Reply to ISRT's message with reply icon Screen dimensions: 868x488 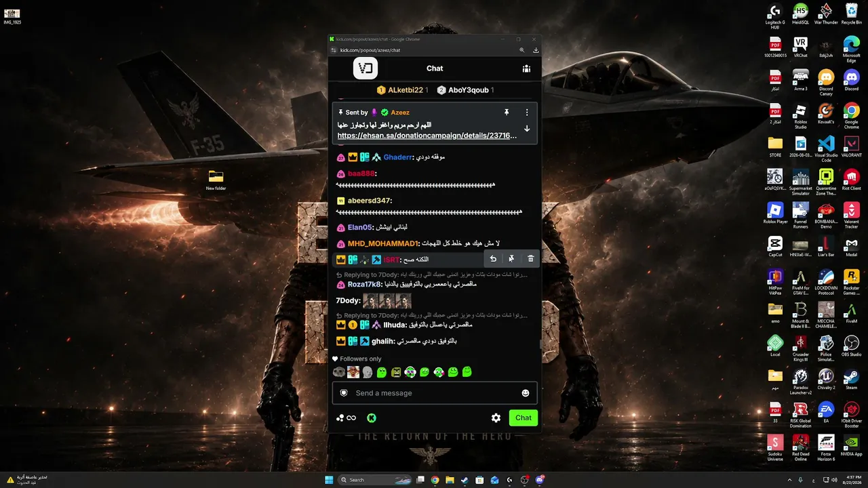[493, 259]
